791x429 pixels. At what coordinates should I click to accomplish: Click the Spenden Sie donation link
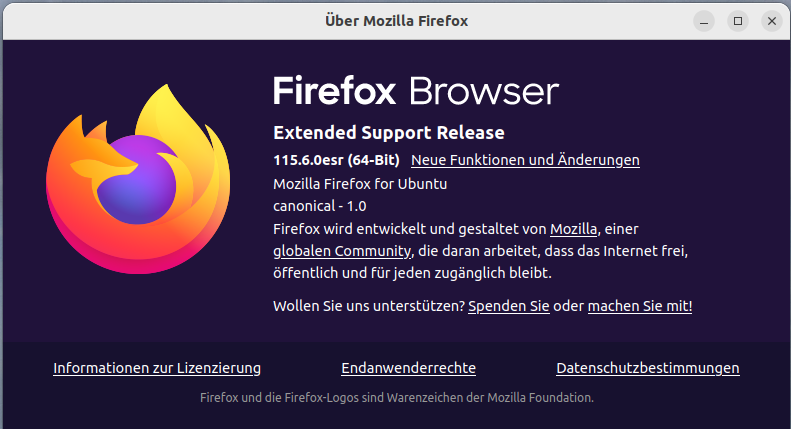pos(508,306)
